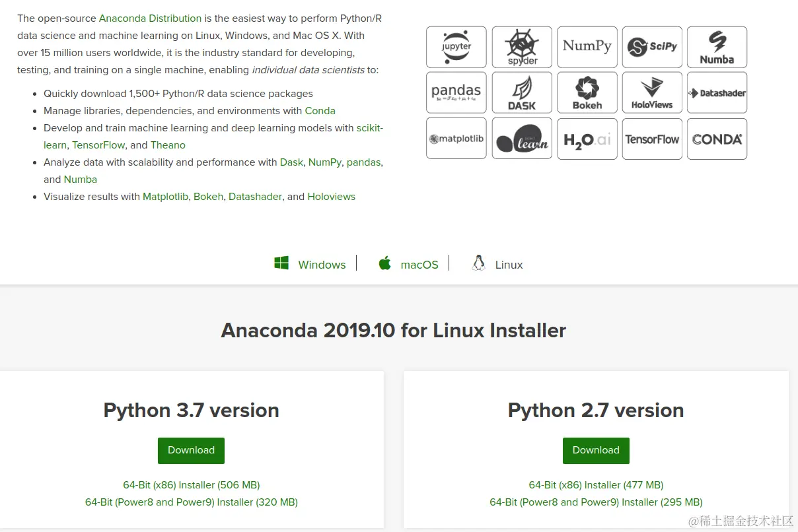
Task: Open 64-Bit (x86) Installer (477 MB) link
Action: click(596, 485)
